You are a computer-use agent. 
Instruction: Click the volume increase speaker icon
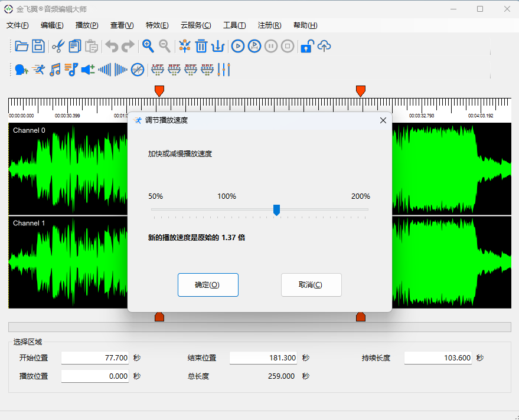tap(88, 70)
